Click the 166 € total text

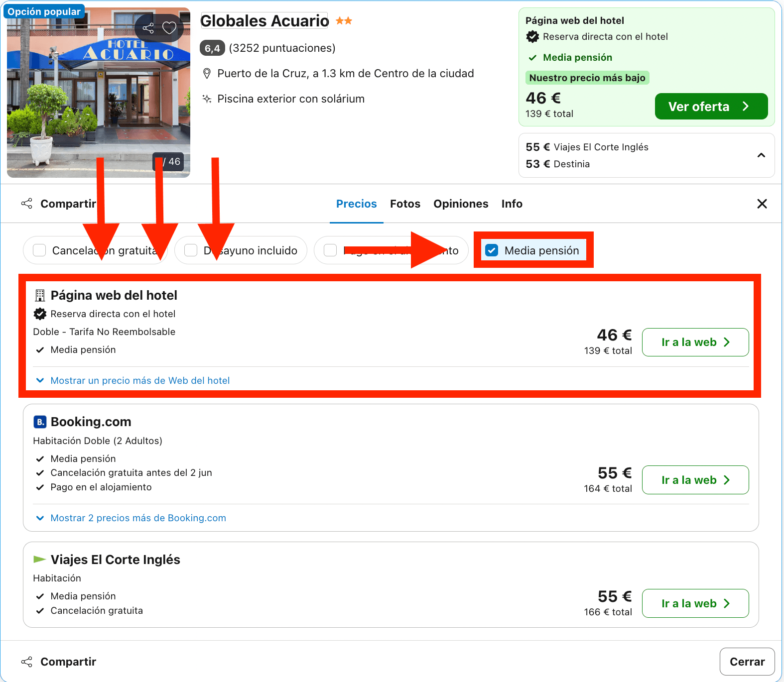(608, 612)
